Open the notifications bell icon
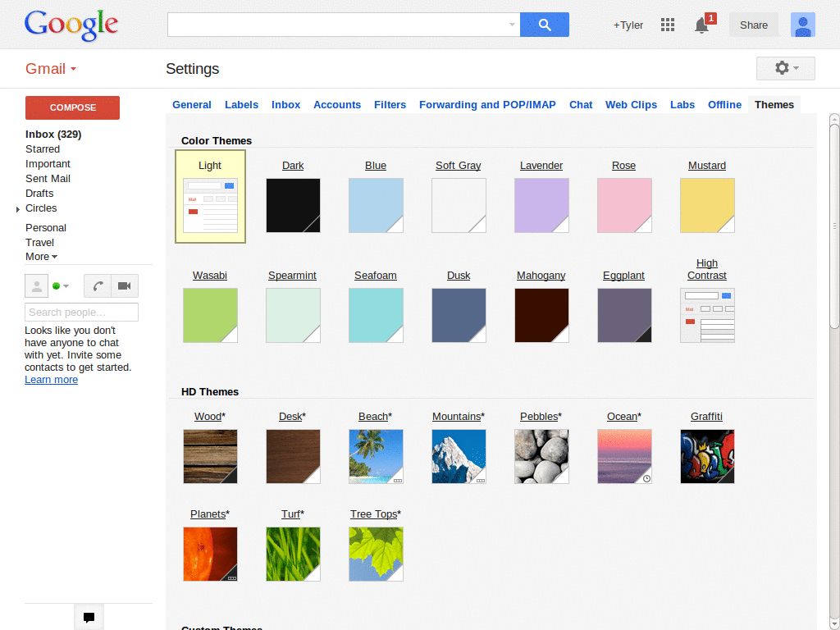 pos(701,25)
